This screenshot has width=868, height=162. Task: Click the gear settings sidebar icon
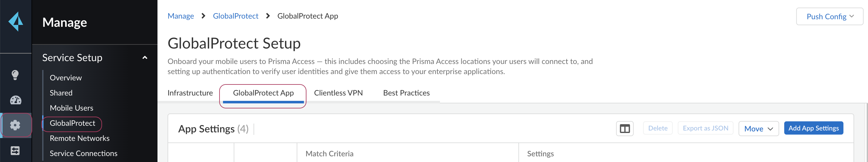(15, 125)
